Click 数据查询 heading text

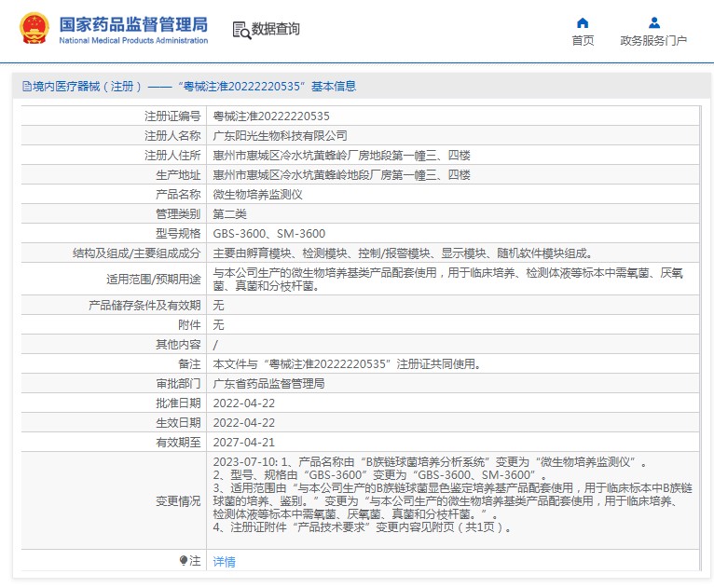pyautogui.click(x=276, y=29)
